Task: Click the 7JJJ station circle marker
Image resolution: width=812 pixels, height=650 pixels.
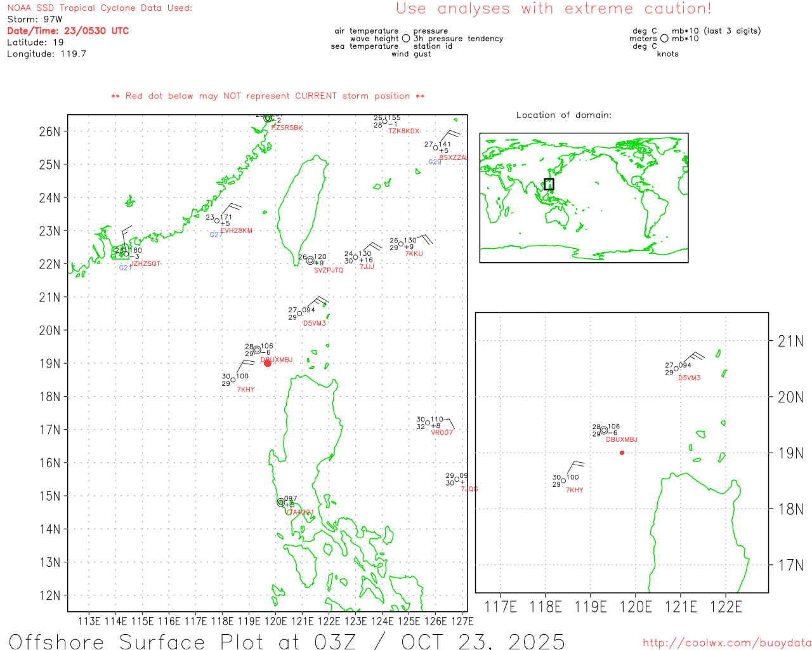Action: 356,257
